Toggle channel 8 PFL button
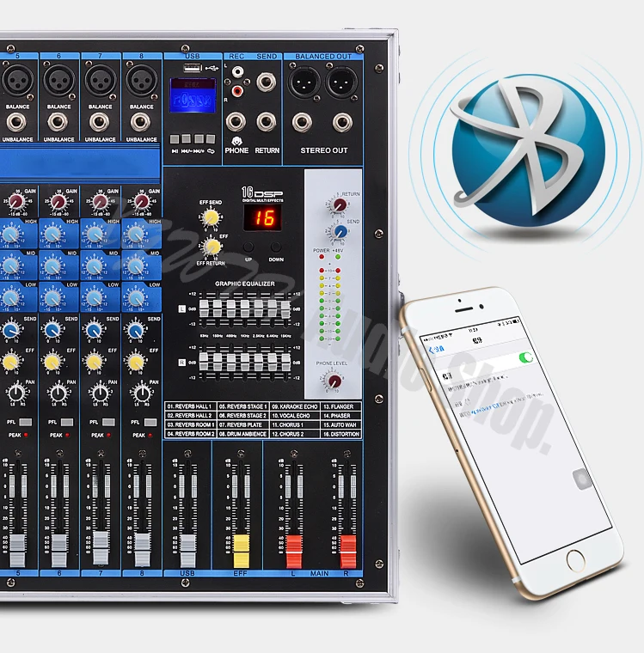 150,422
